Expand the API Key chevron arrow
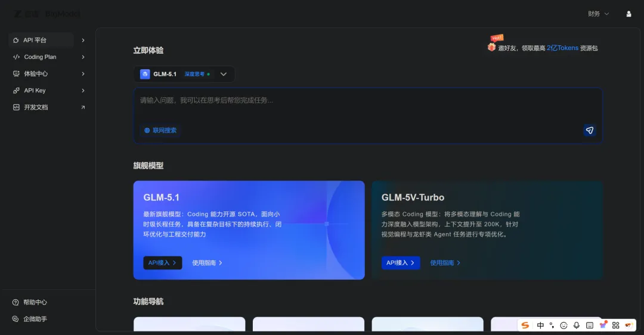The height and width of the screenshot is (335, 644). (x=83, y=91)
